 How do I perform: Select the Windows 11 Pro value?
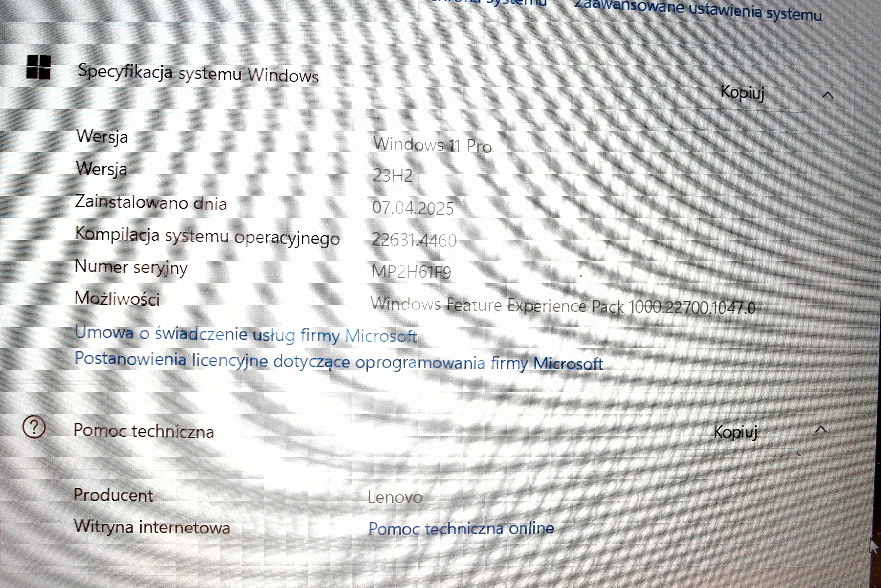[x=432, y=145]
